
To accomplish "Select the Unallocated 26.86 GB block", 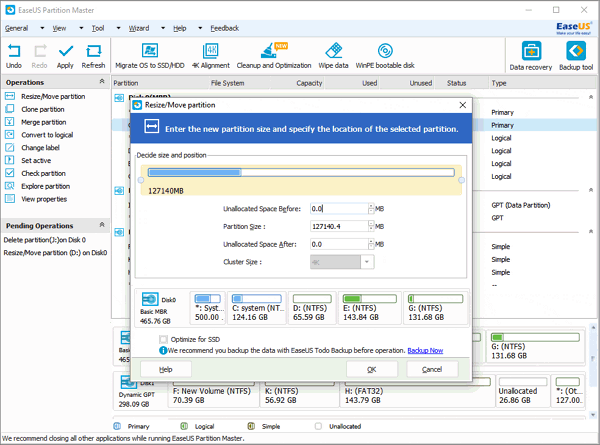I will 523,391.
